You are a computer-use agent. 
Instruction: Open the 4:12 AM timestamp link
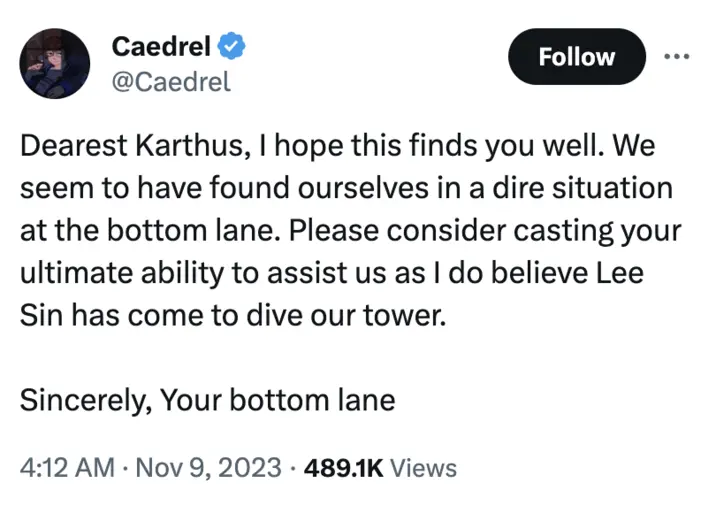67,468
